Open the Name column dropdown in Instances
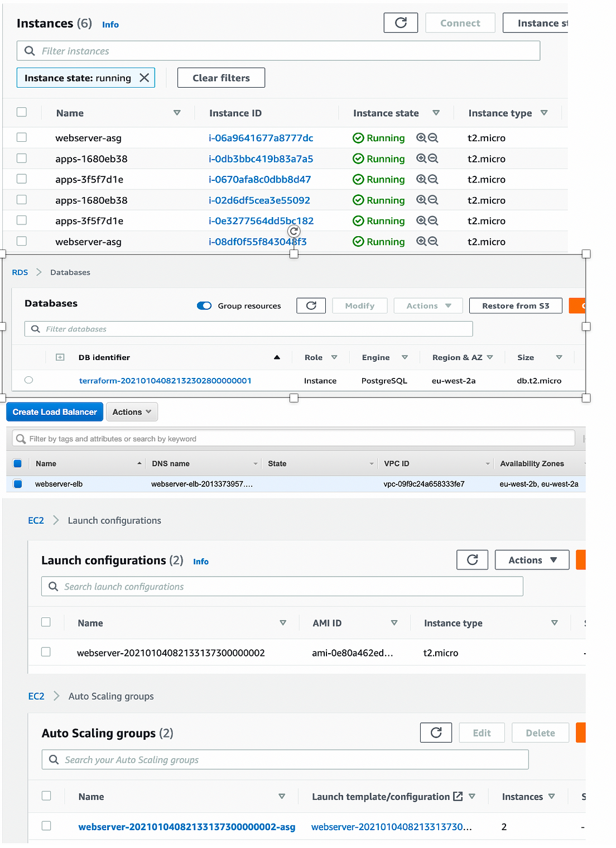This screenshot has width=616, height=848. point(177,113)
